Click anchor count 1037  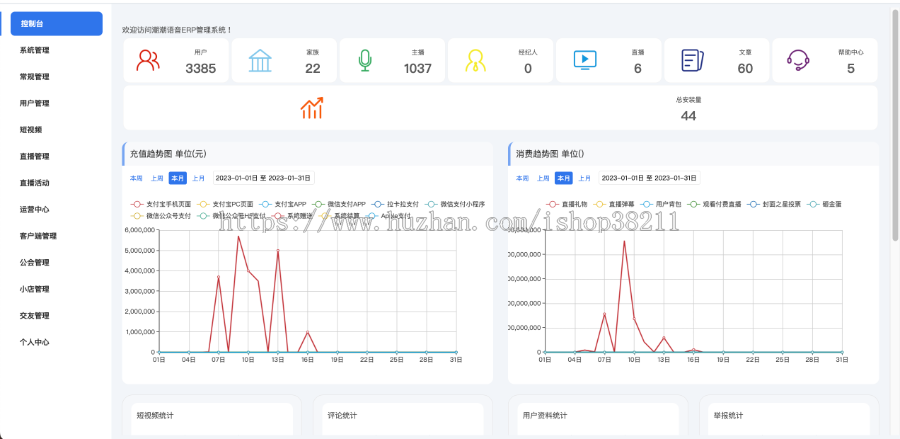418,69
